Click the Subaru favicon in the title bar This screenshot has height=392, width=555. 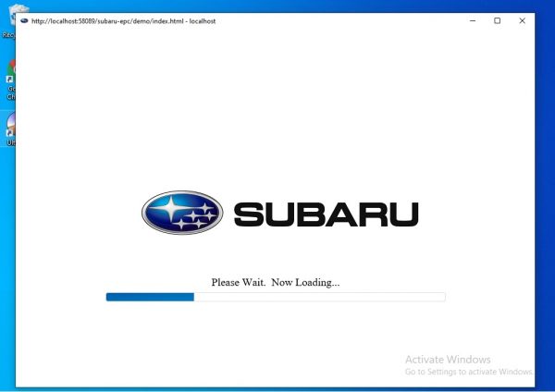pos(24,21)
